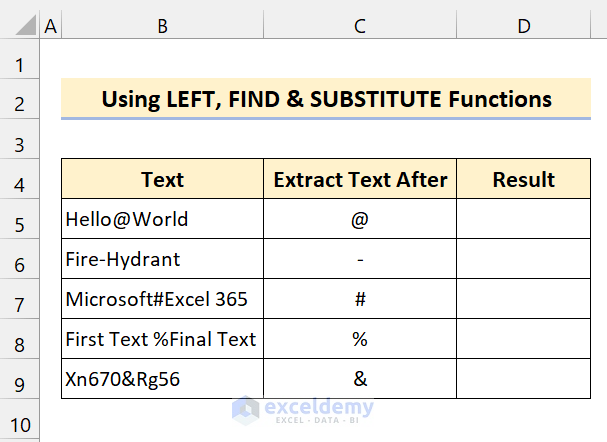Click the cell with the # delimiter
The height and width of the screenshot is (442, 607).
[360, 299]
